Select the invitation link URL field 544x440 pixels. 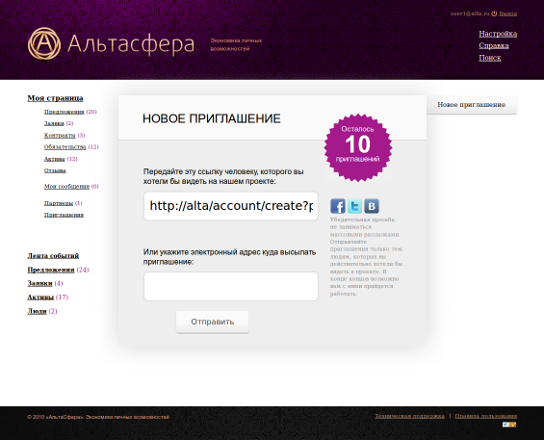point(231,206)
